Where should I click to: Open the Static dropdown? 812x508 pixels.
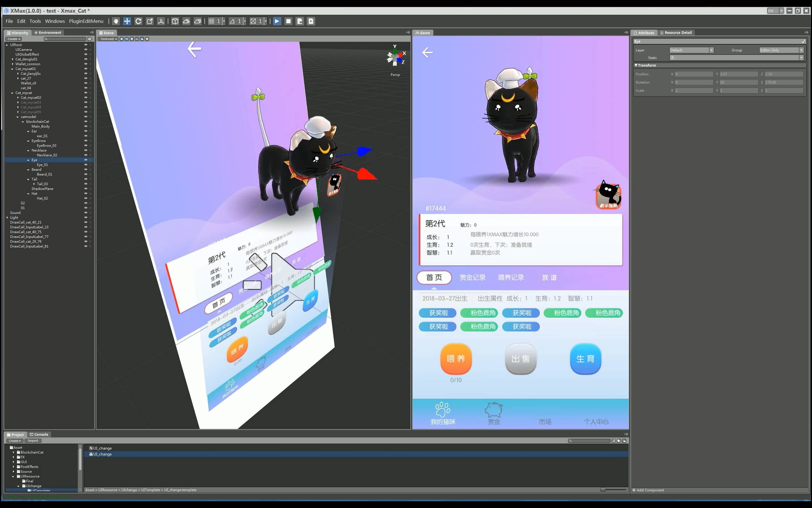(x=736, y=58)
